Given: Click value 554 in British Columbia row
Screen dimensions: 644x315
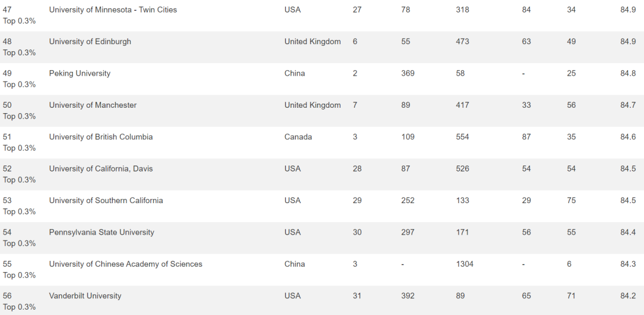Looking at the screenshot, I should pos(463,137).
